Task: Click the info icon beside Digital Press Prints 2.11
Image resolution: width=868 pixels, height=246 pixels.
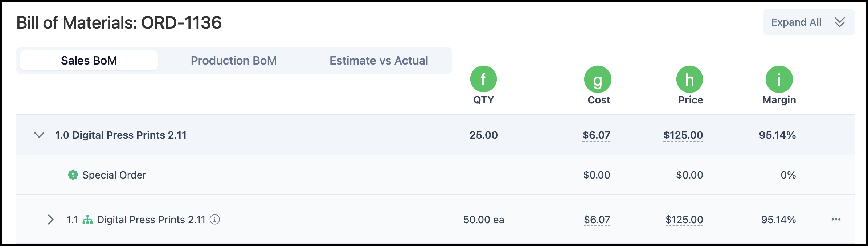Action: point(215,220)
